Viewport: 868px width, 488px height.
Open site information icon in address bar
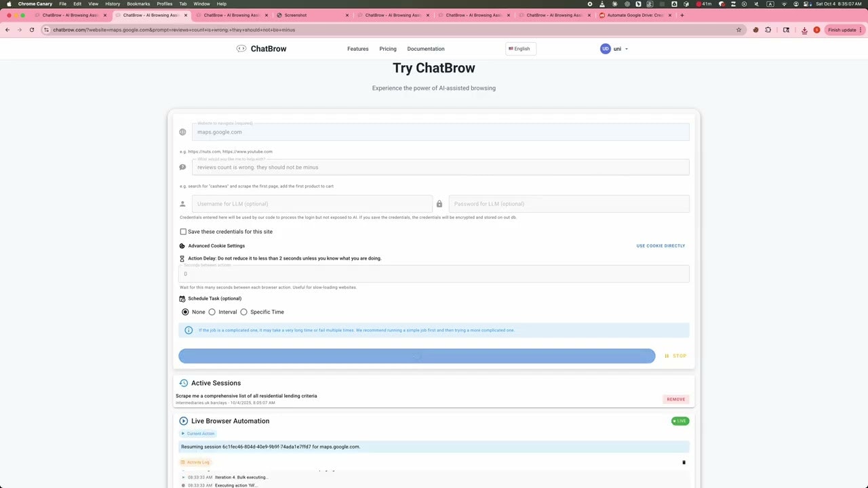pyautogui.click(x=46, y=30)
